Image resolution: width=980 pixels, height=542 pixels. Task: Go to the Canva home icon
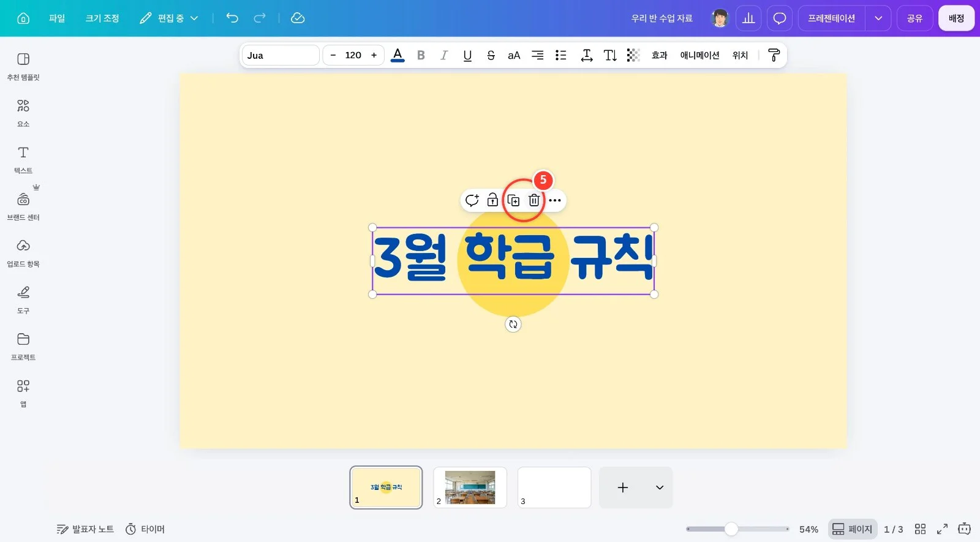click(x=23, y=18)
